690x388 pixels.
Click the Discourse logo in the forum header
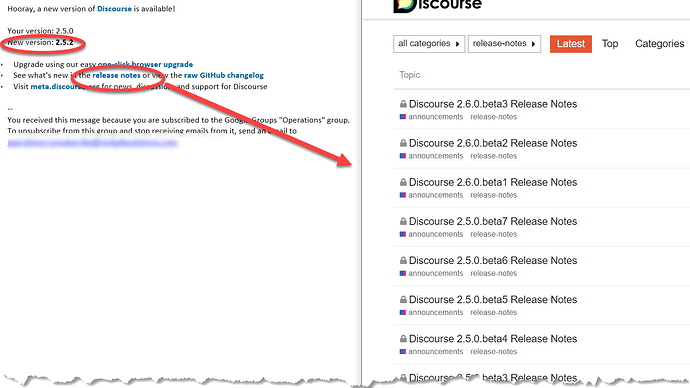click(437, 5)
